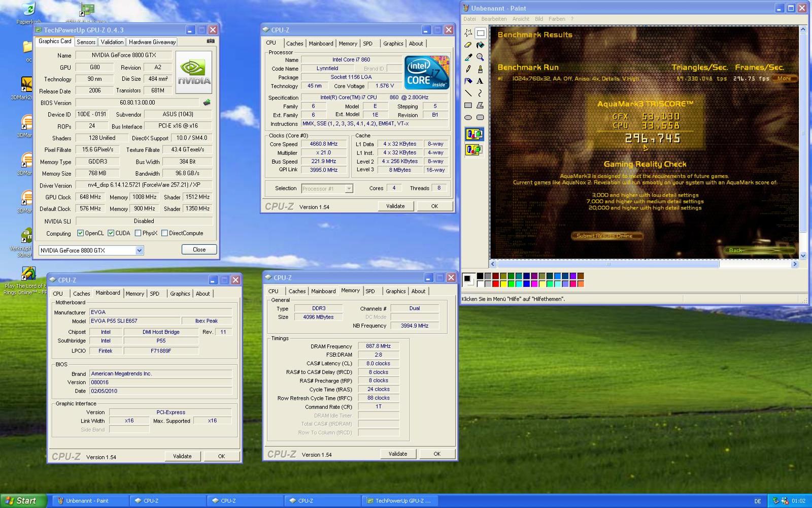
Task: Select the Text tool in Paint
Action: point(480,81)
